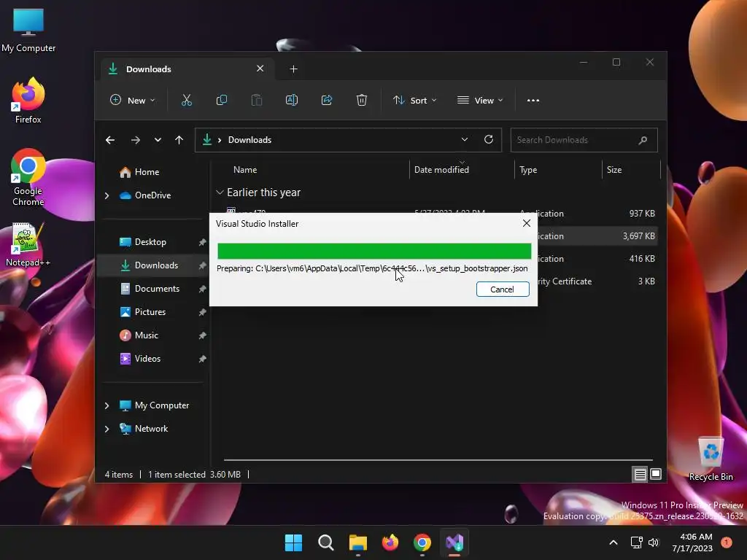Select Videos in navigation pane
Image resolution: width=747 pixels, height=560 pixels.
click(x=147, y=359)
